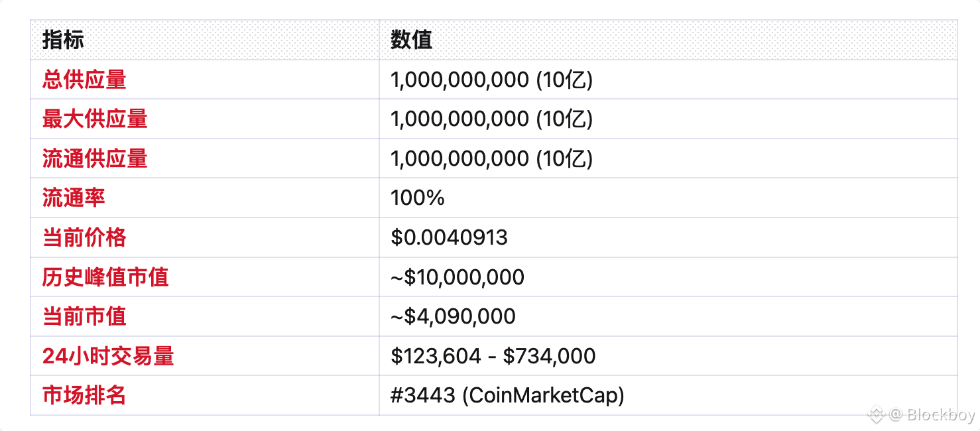The width and height of the screenshot is (980, 431).
Task: Click the 流通率 row label
Action: [74, 198]
